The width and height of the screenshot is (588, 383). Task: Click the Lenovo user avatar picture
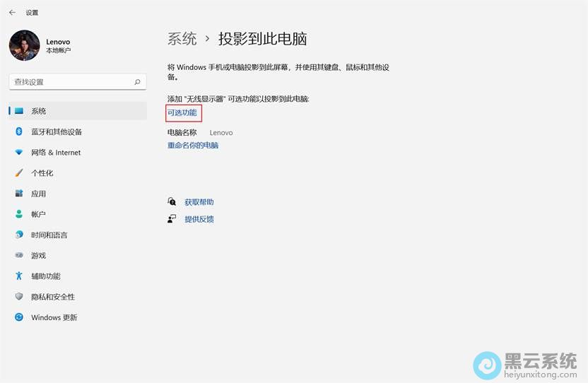[24, 45]
